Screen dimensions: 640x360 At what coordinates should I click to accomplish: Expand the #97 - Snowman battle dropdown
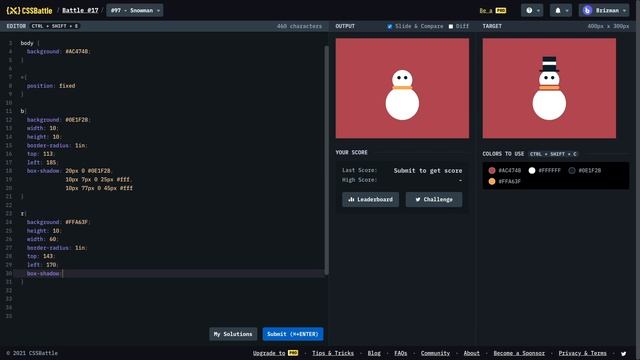point(135,11)
